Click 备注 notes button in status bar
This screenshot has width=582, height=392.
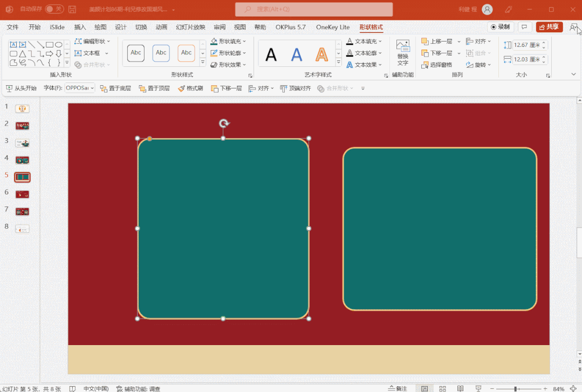click(398, 388)
